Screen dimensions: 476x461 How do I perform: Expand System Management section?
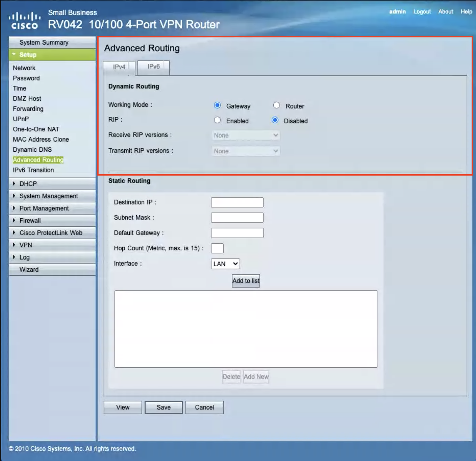[x=52, y=196]
